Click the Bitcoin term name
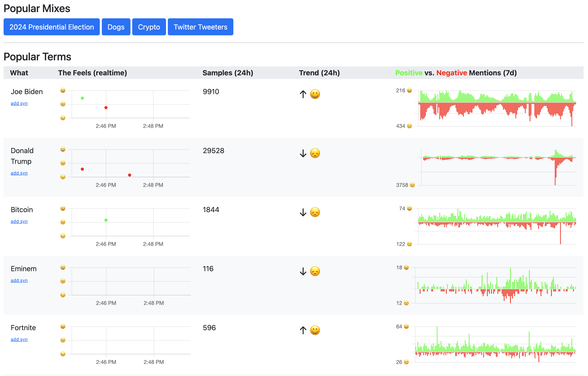588x376 pixels. point(22,210)
